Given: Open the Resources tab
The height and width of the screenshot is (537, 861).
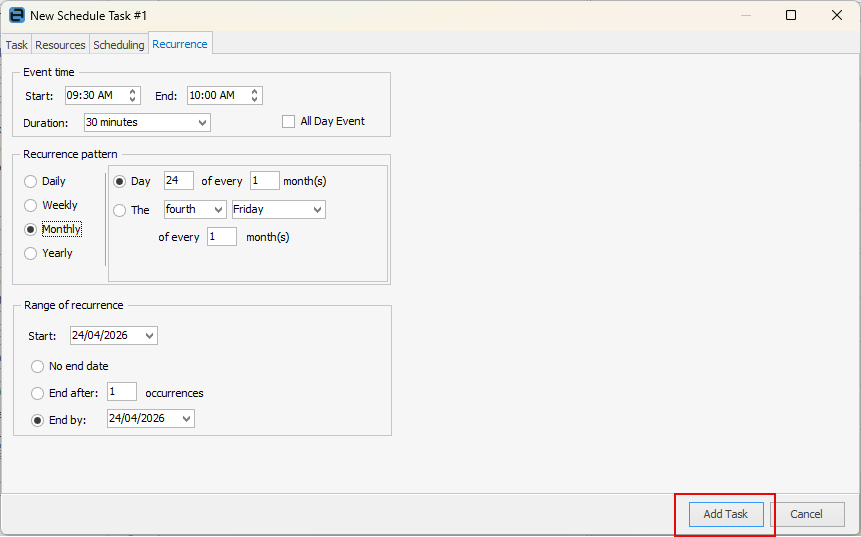Looking at the screenshot, I should (x=60, y=45).
